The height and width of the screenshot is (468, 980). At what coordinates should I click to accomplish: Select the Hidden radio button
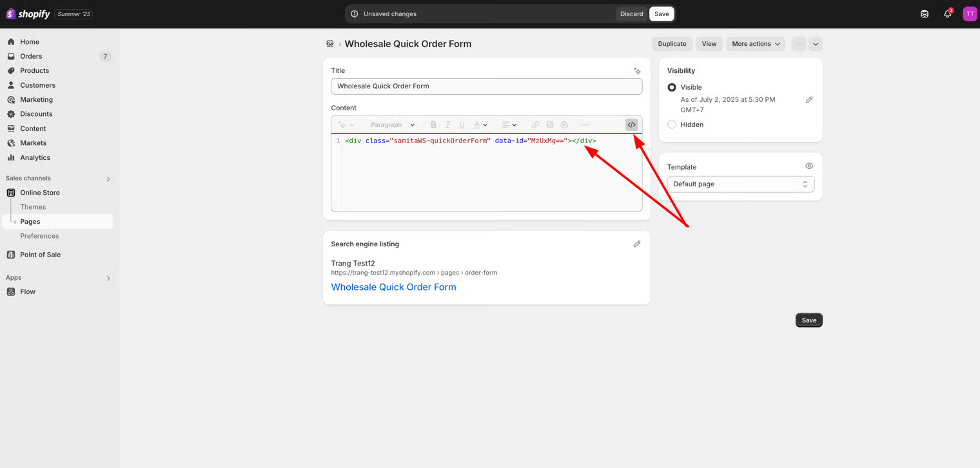[x=672, y=124]
